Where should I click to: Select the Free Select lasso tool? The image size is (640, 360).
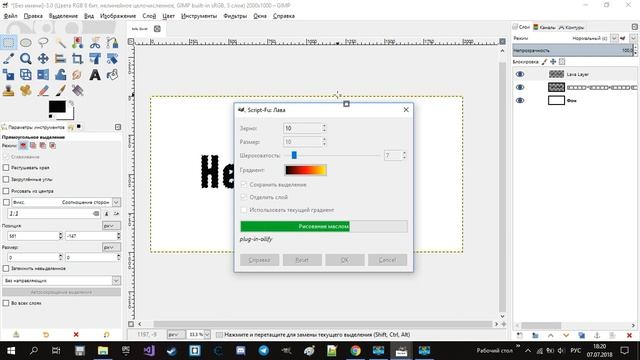[x=43, y=42]
